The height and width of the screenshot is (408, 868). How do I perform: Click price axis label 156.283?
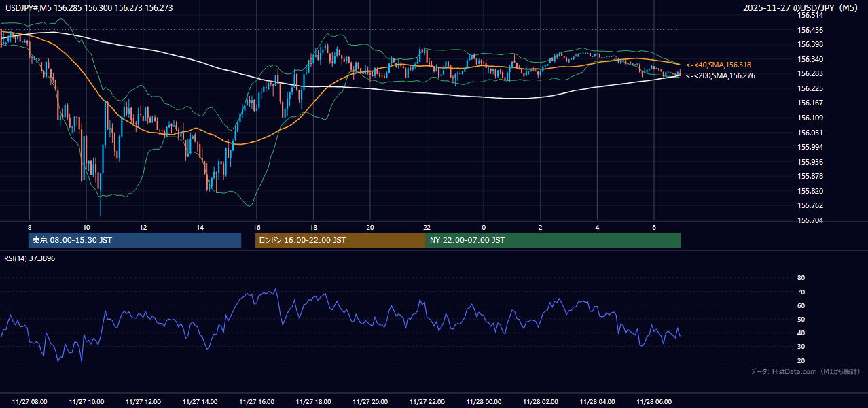[810, 73]
